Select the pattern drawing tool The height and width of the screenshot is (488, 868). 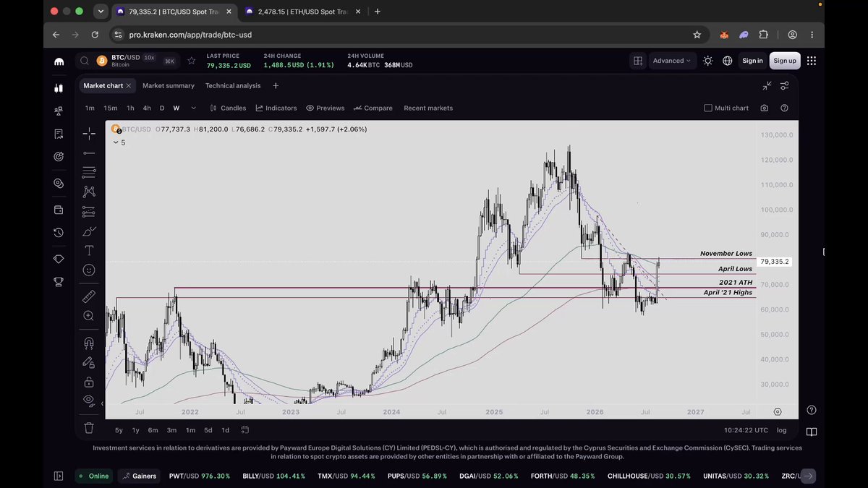pos(89,192)
